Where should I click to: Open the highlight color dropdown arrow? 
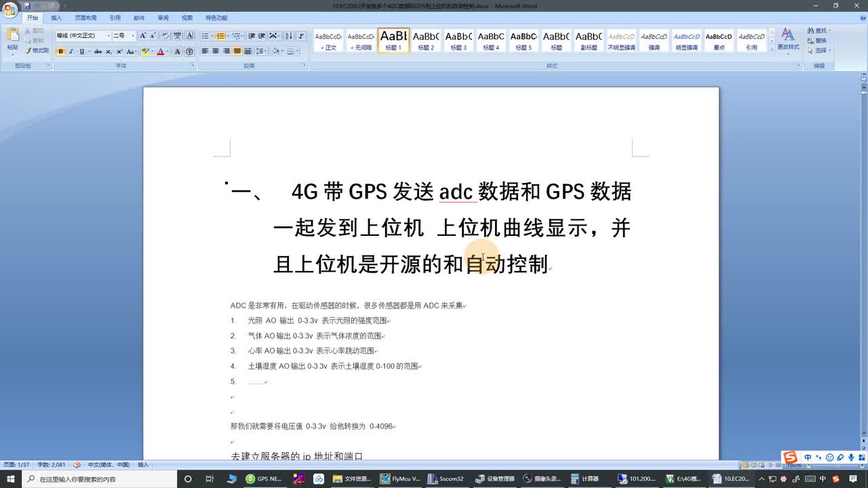tap(153, 52)
